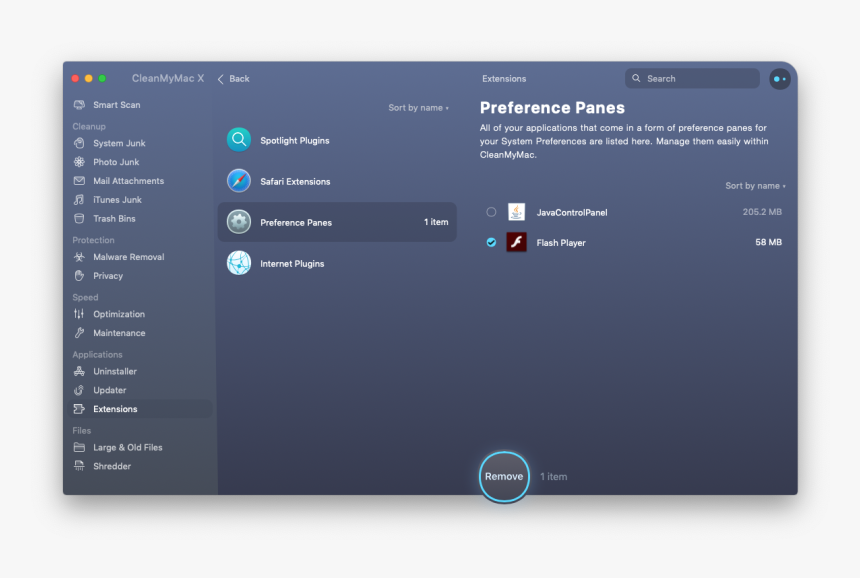Click the Internet Plugins globe icon
This screenshot has width=860, height=578.
[239, 263]
